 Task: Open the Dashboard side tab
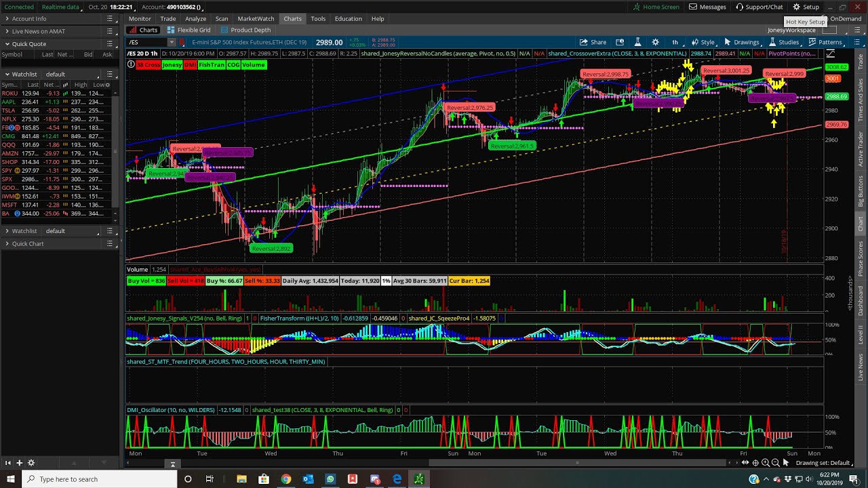pos(861,301)
